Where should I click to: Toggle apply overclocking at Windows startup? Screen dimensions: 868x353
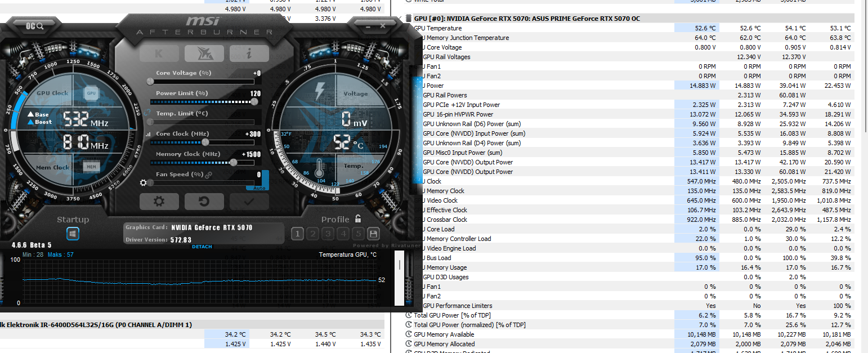pos(73,233)
